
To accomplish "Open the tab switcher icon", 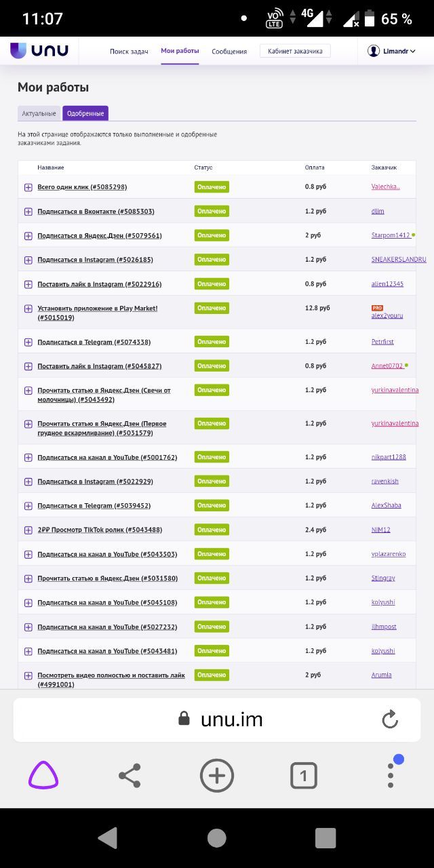I will 304,775.
